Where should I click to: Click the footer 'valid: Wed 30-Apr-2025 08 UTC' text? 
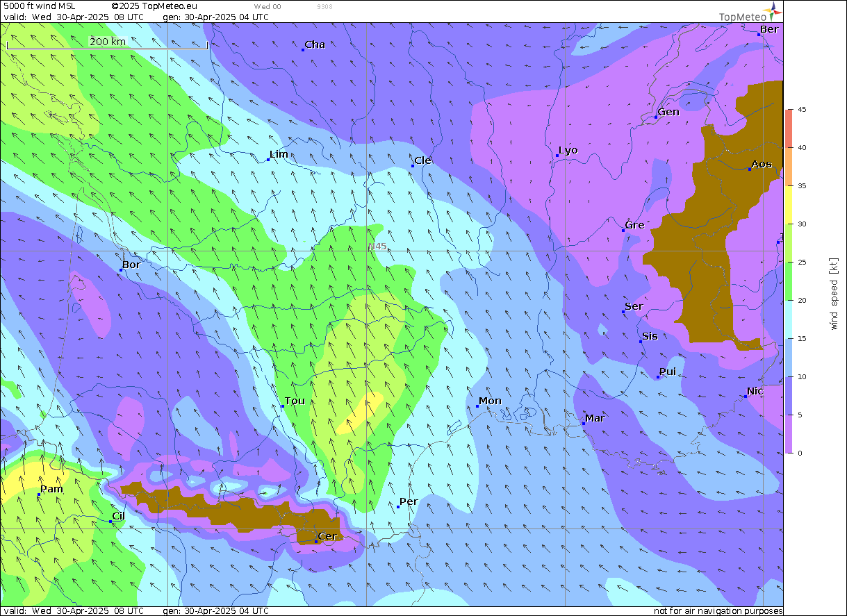pyautogui.click(x=74, y=610)
